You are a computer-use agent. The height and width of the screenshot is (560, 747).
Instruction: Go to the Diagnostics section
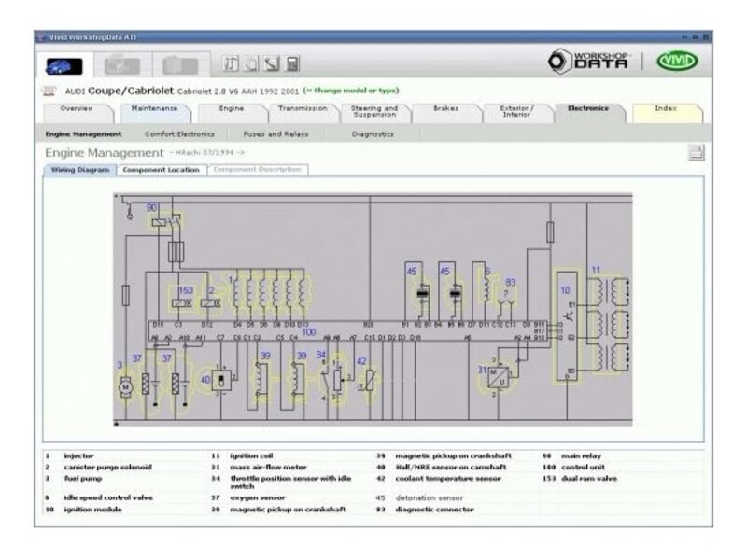pos(372,133)
